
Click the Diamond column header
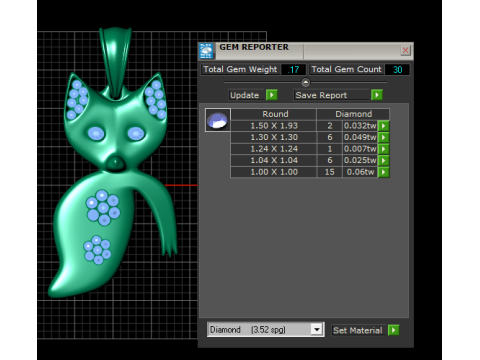(353, 114)
